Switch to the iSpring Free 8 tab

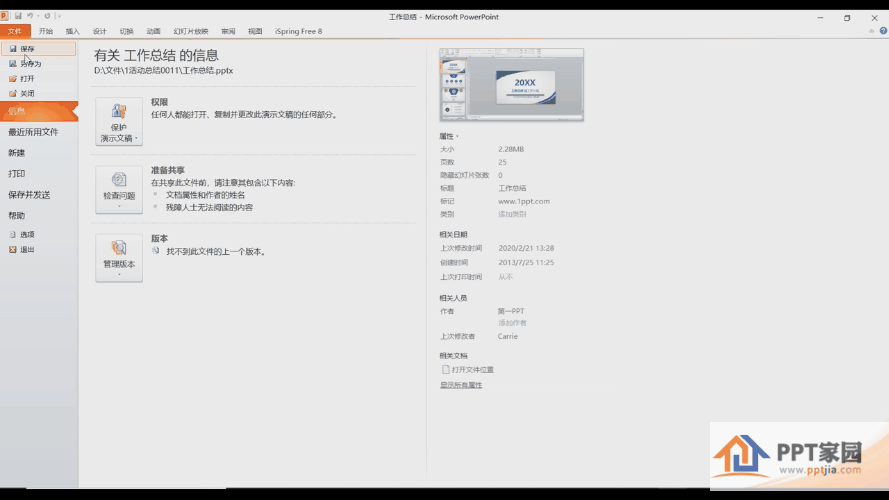tap(298, 31)
